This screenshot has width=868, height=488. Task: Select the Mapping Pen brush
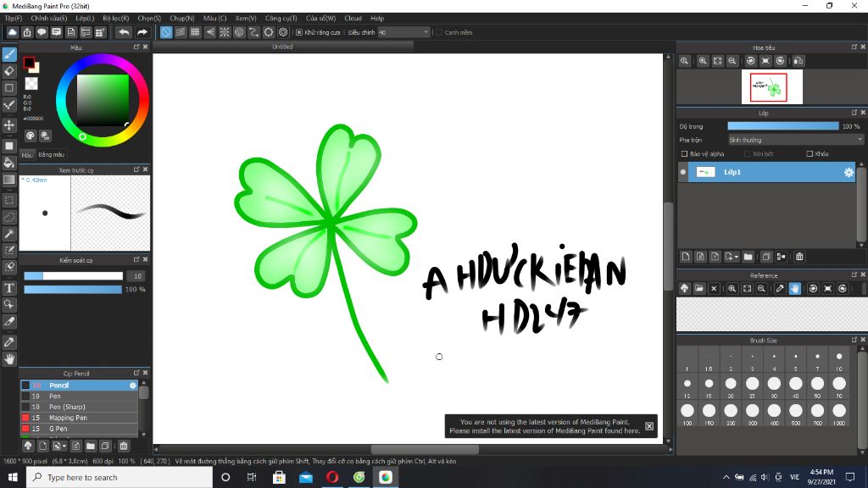[79, 418]
